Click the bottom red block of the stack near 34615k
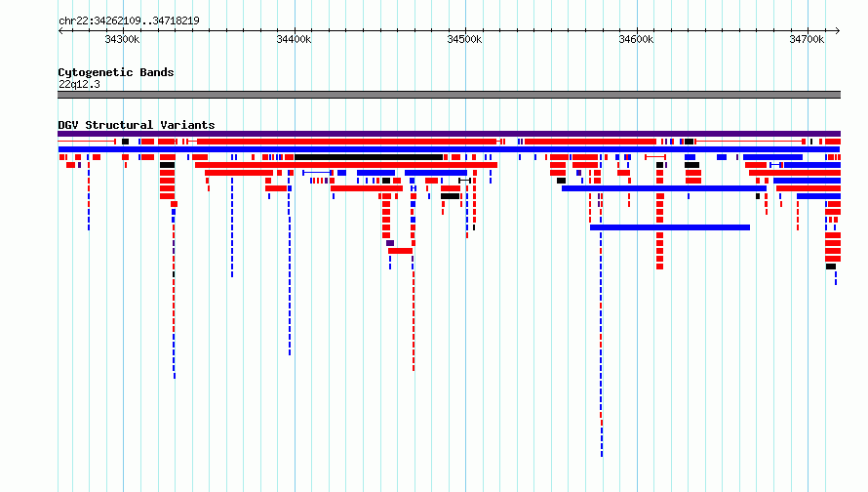Image resolution: width=868 pixels, height=492 pixels. (660, 266)
